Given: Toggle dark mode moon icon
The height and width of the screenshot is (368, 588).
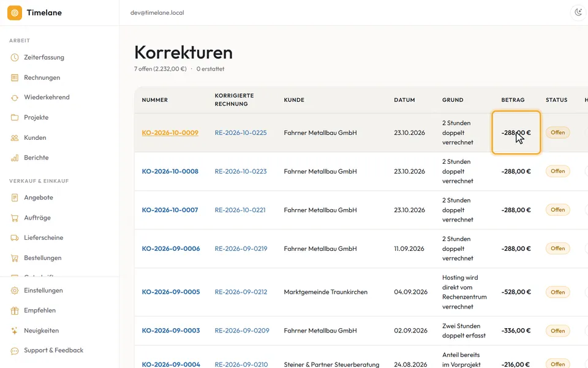Looking at the screenshot, I should pyautogui.click(x=578, y=13).
